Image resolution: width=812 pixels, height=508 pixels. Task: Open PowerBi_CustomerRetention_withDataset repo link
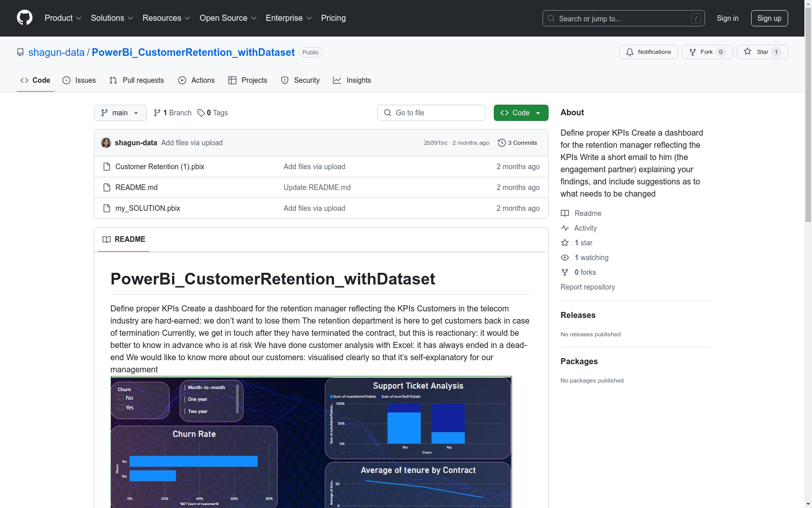tap(193, 52)
